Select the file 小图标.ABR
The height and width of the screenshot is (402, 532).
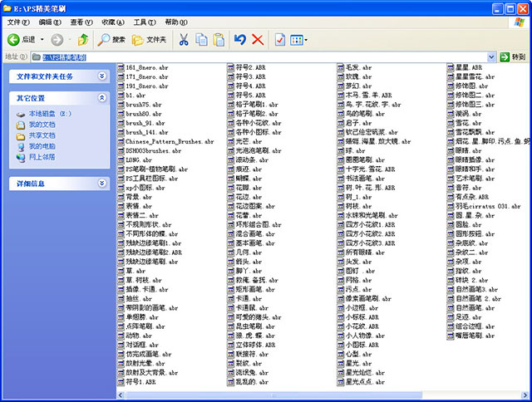pos(362,345)
